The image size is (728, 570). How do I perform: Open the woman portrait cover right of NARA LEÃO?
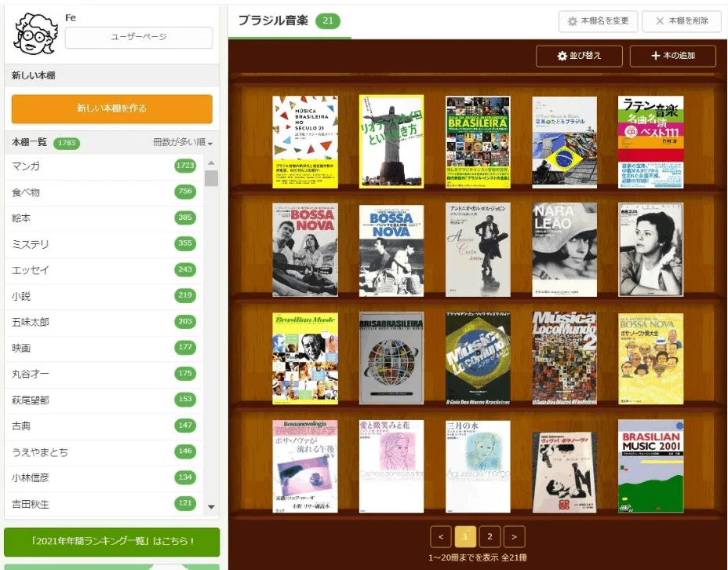650,250
